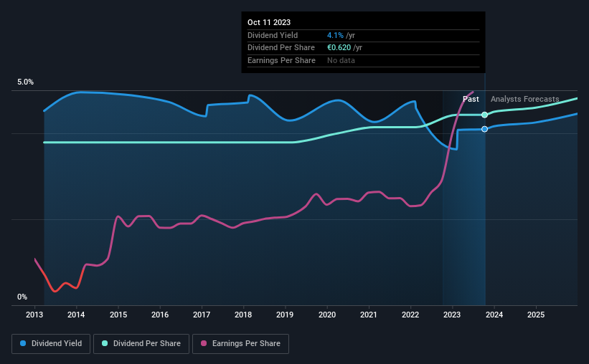Screen dimensions: 589x364
Task: Click the 2025 x-axis label
Action: [536, 315]
